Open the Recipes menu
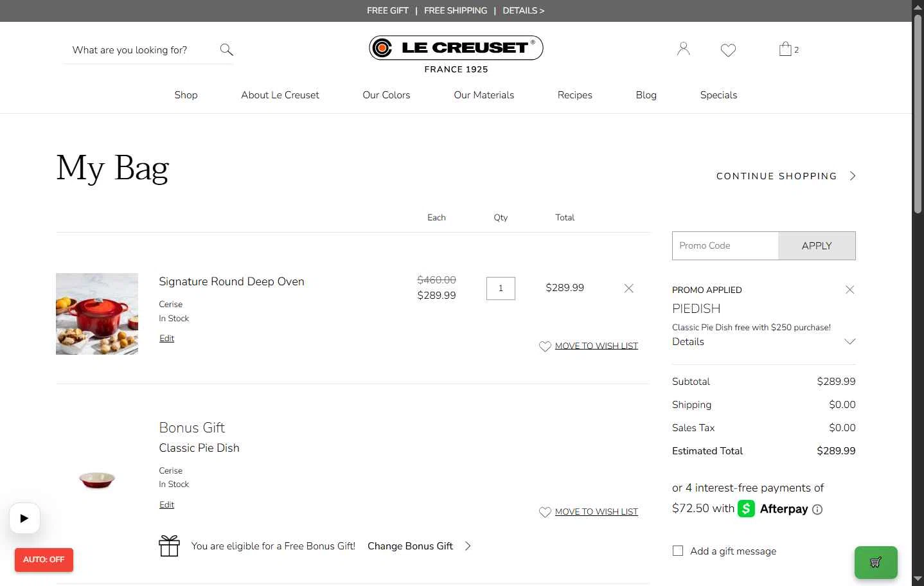924x586 pixels. [x=575, y=95]
